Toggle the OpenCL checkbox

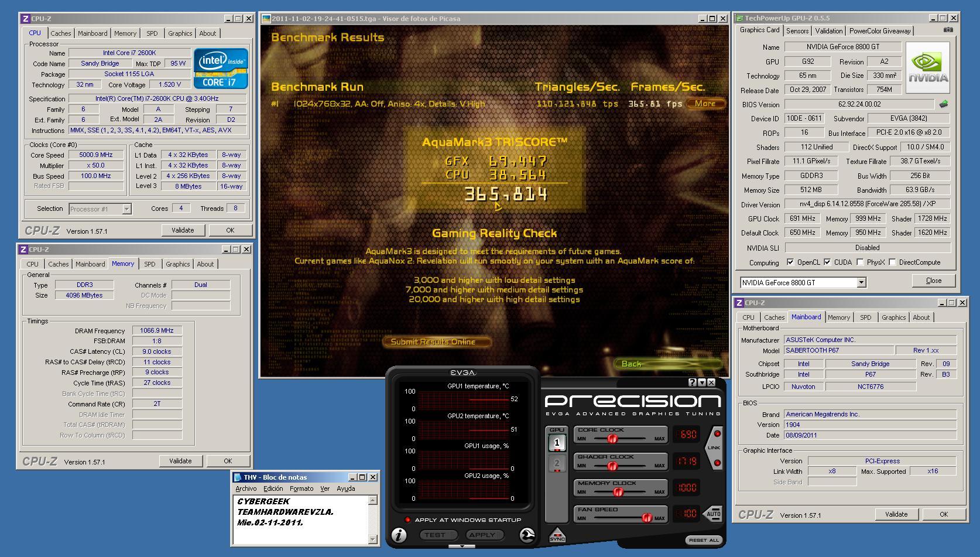pos(790,262)
